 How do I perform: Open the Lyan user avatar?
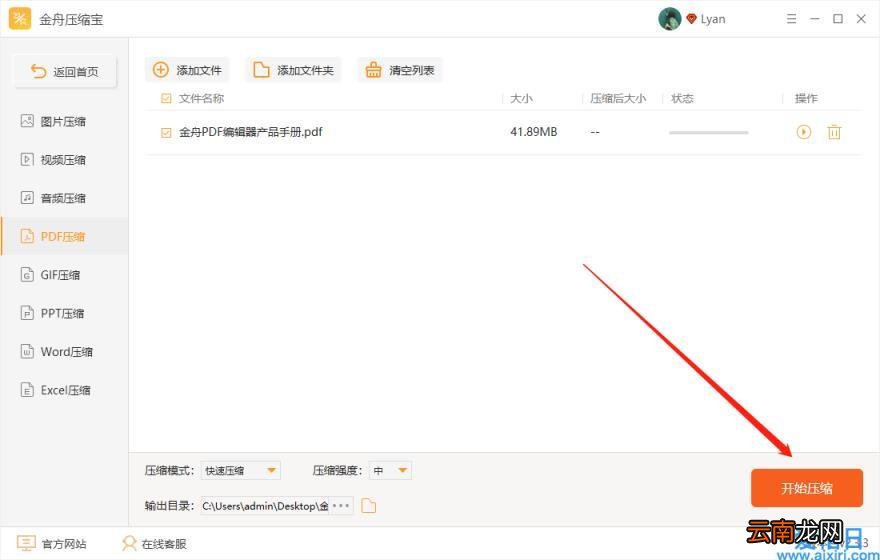coord(670,19)
